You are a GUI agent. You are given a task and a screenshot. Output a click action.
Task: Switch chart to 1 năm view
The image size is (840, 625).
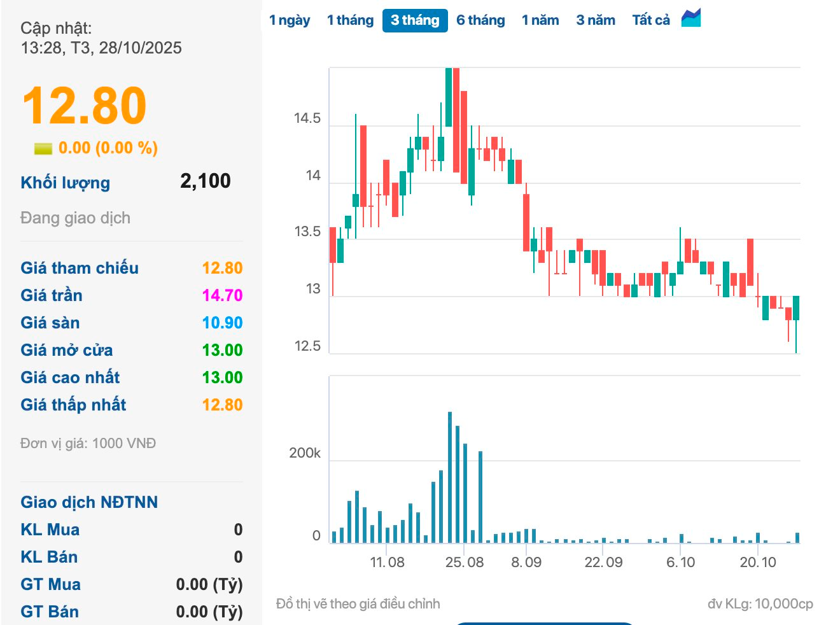click(540, 20)
